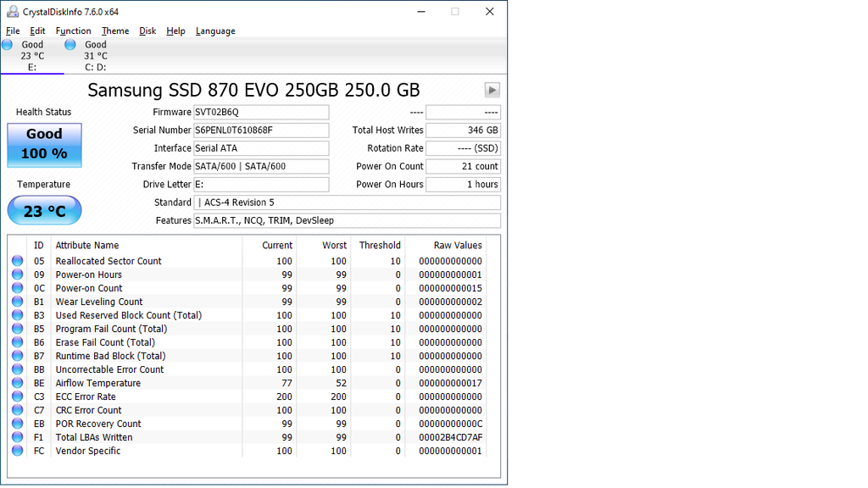Viewport: 868px width, 488px height.
Task: Open the Function menu
Action: pyautogui.click(x=73, y=31)
